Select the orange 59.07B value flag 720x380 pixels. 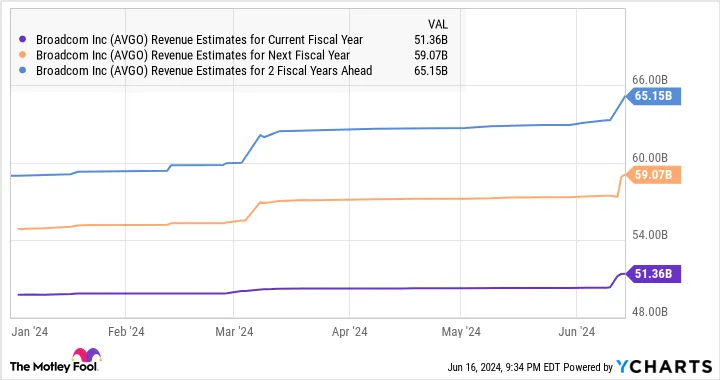pos(653,175)
